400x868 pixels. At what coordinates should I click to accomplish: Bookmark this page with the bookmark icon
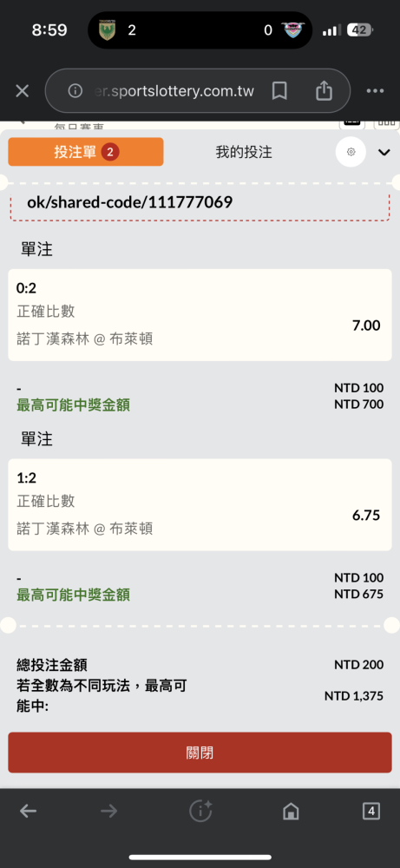279,91
